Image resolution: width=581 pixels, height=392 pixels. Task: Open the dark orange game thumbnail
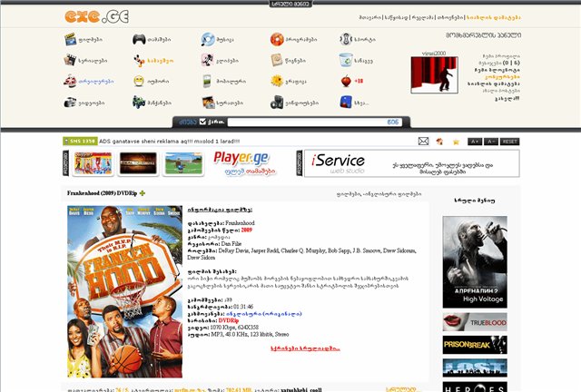click(138, 163)
